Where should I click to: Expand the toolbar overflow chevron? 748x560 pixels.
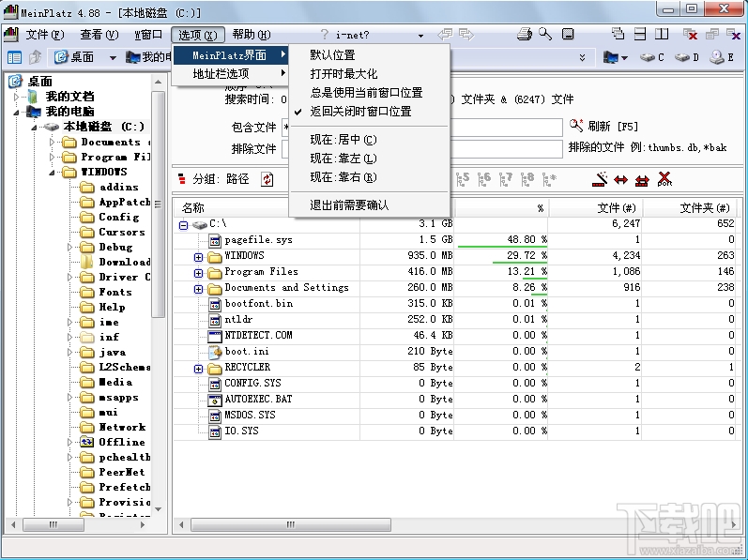[x=583, y=57]
